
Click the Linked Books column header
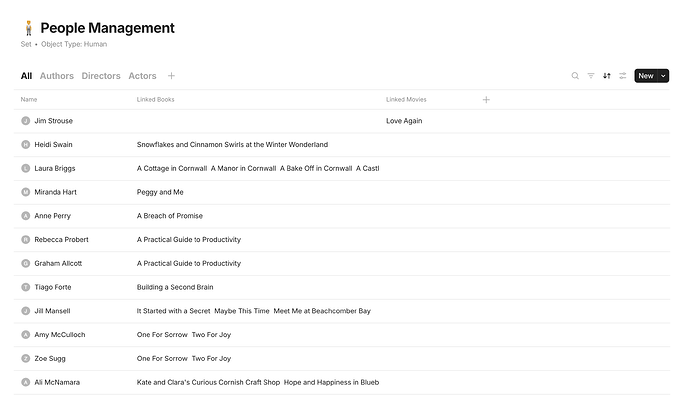155,99
